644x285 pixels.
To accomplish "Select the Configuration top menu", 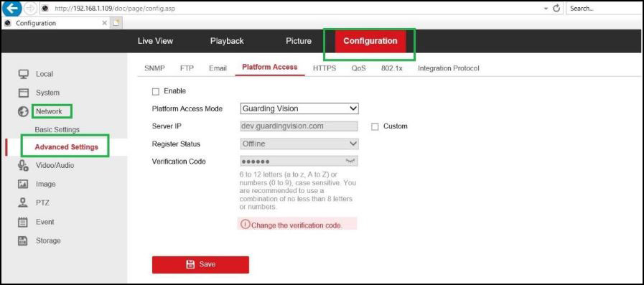I will pyautogui.click(x=370, y=41).
